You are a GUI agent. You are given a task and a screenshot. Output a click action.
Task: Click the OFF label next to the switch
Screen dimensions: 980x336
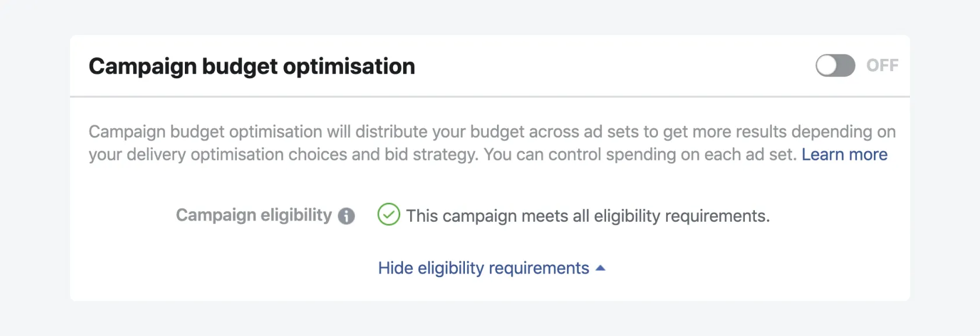click(x=882, y=65)
